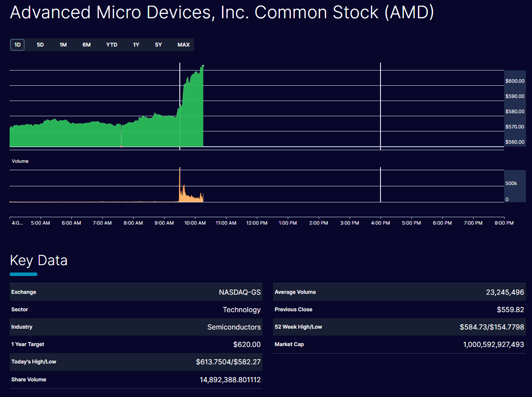Click the 4:00 PM time axis label

380,223
